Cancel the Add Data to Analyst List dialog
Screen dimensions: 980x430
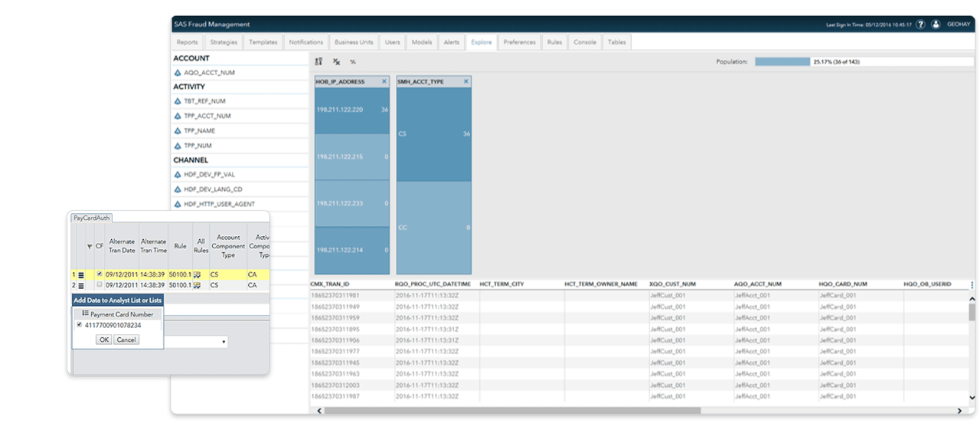click(126, 340)
